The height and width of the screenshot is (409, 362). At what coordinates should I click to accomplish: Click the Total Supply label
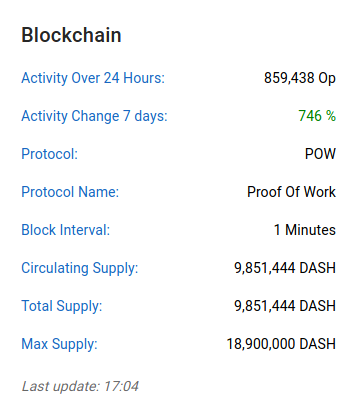[x=62, y=306]
